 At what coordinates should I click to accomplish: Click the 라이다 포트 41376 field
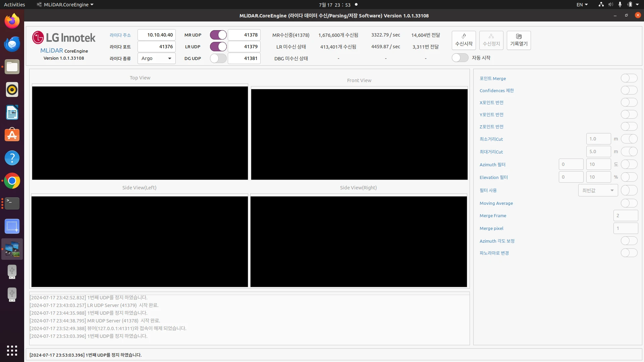pyautogui.click(x=156, y=47)
